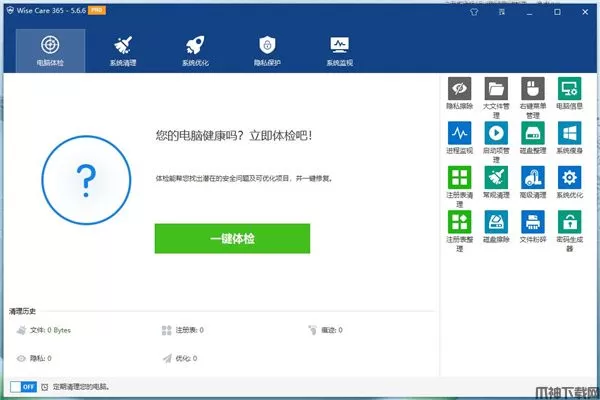Open the 注册表清理 registry cleaner
This screenshot has height=400, width=600.
click(x=459, y=177)
